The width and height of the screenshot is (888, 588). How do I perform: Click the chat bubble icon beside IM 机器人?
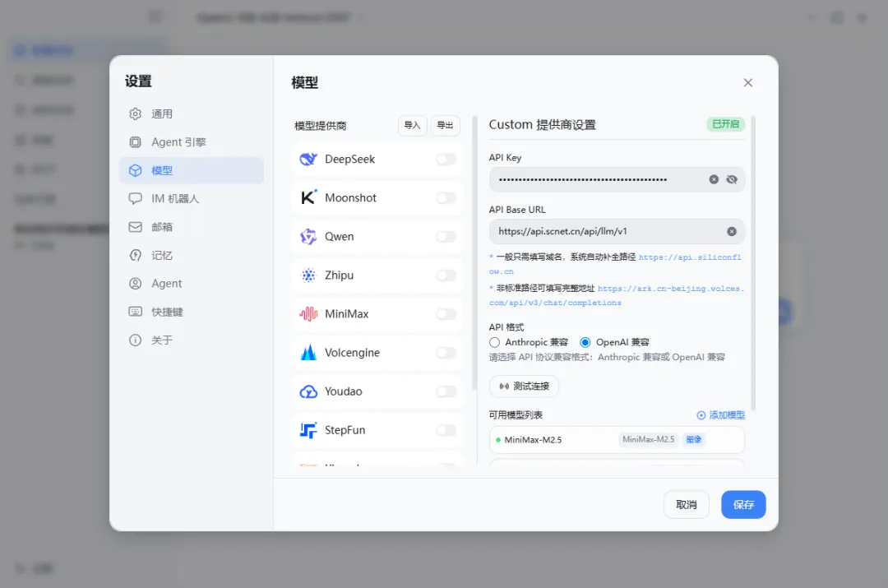pos(136,199)
